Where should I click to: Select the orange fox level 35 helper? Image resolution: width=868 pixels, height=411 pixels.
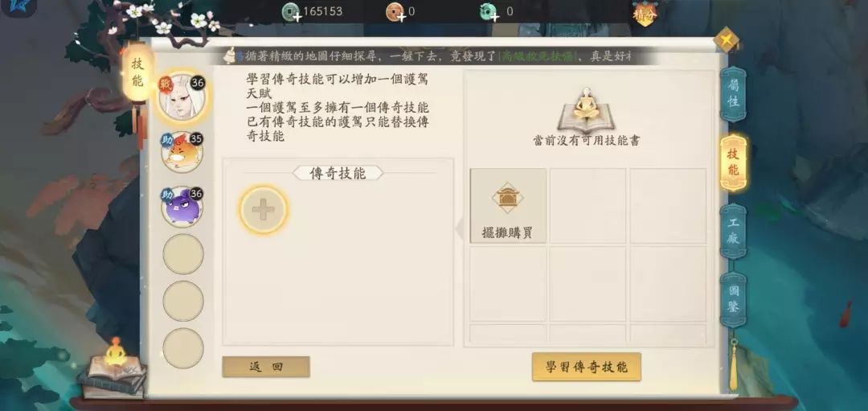tap(182, 151)
